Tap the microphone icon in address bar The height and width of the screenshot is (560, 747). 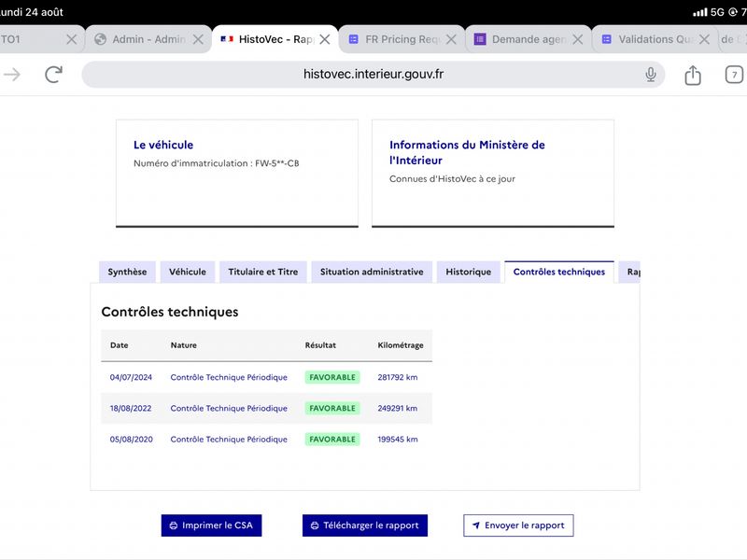click(650, 75)
